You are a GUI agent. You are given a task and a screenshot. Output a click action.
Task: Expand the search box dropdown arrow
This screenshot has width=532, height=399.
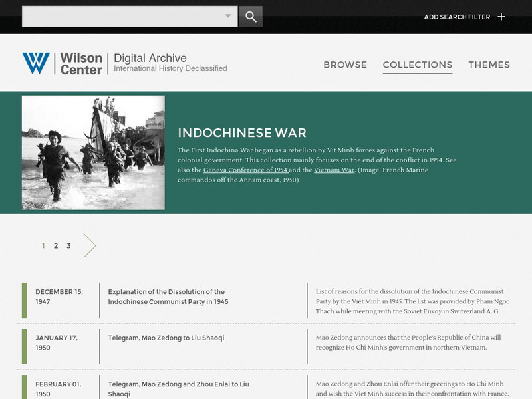pos(228,16)
